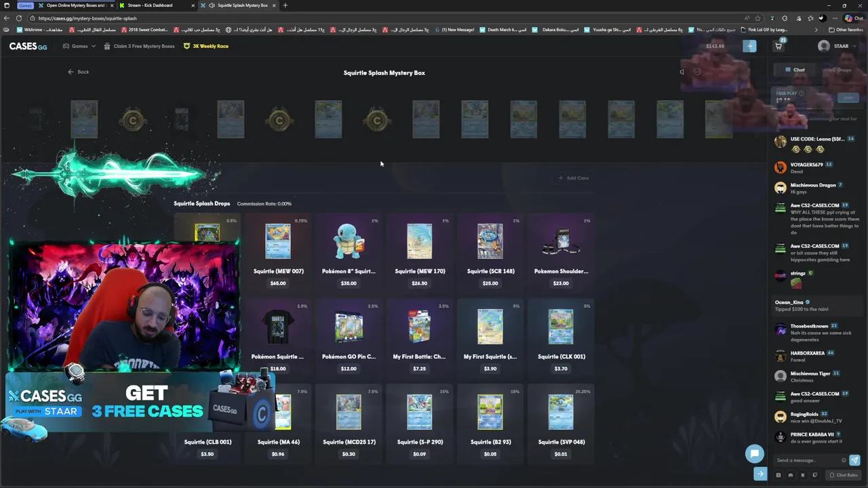This screenshot has width=868, height=488.
Task: Switch to the Chat tab
Action: [x=795, y=70]
